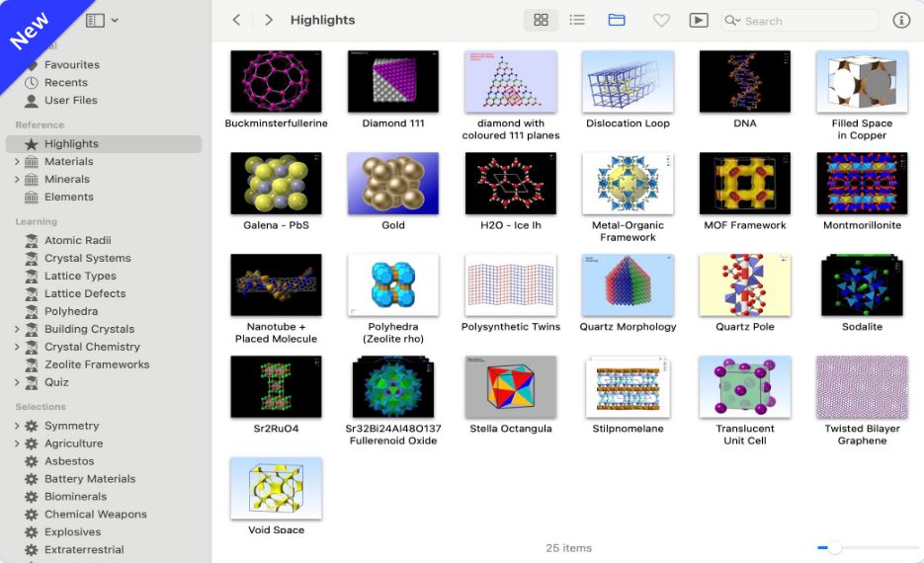Open Filled Space in Copper thumbnail
924x563 pixels.
pos(862,81)
